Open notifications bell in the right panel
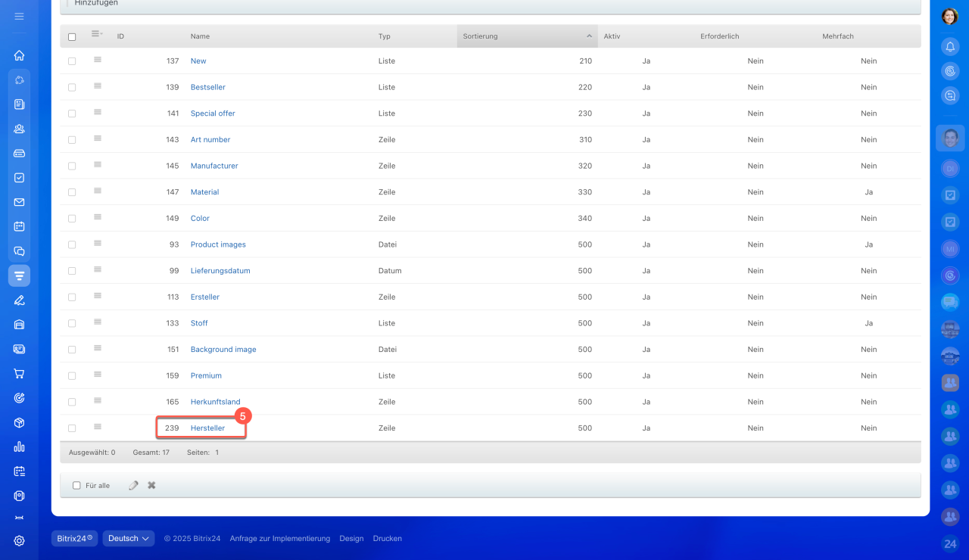Viewport: 969px width, 560px height. [x=950, y=47]
